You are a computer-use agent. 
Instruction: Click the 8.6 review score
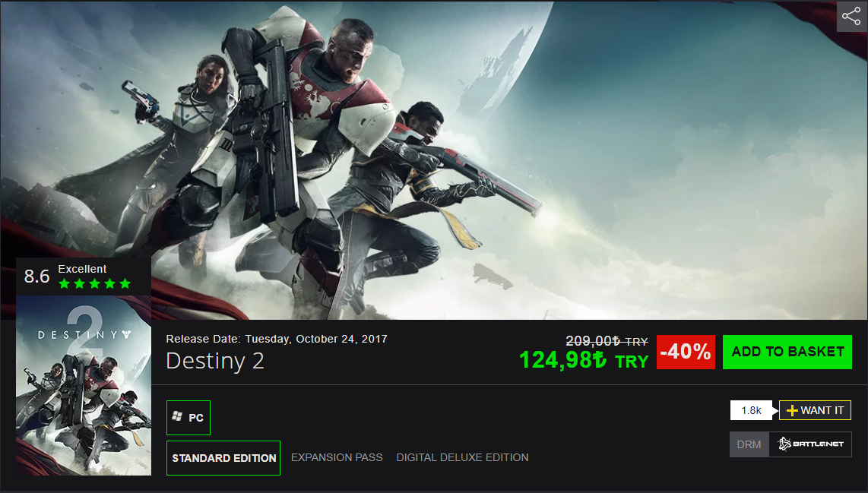click(x=37, y=276)
